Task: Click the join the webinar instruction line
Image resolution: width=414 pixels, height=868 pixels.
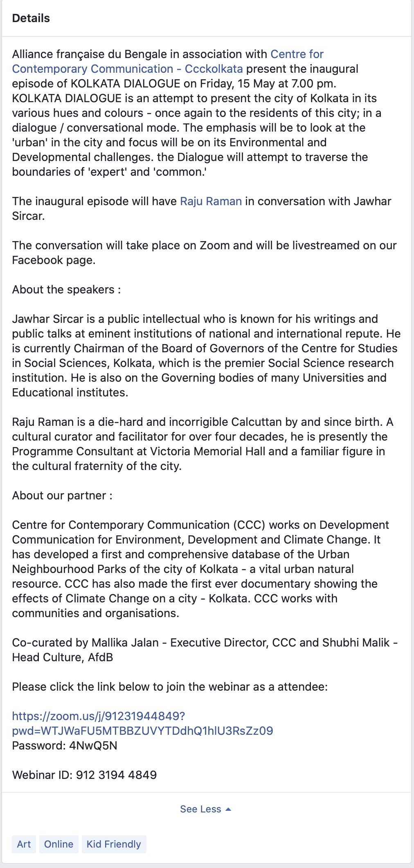Action: 170,687
